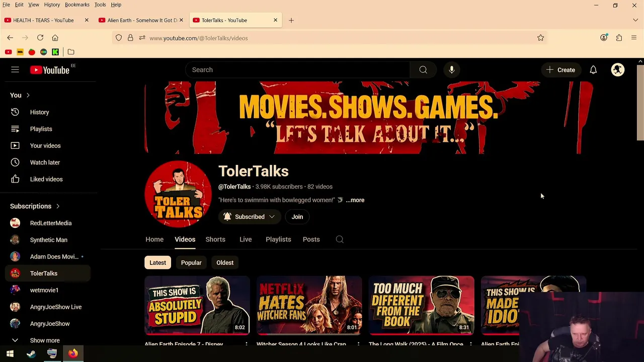644x362 pixels.
Task: Switch to the Posts tab
Action: (x=311, y=239)
